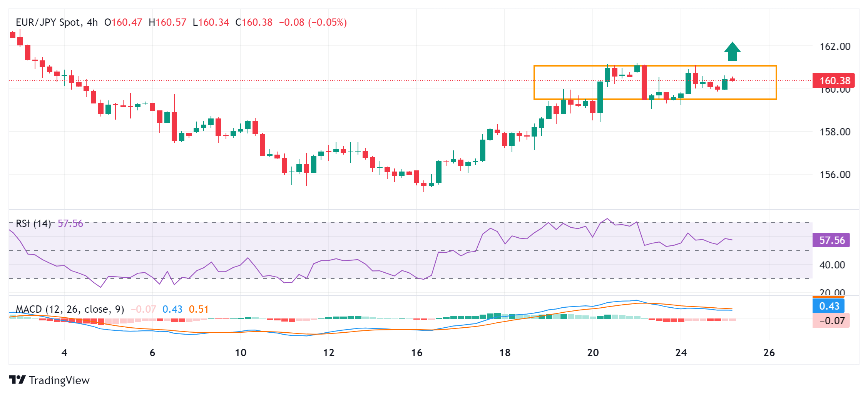Select the RSI (14) indicator label
The height and width of the screenshot is (395, 868).
(33, 223)
